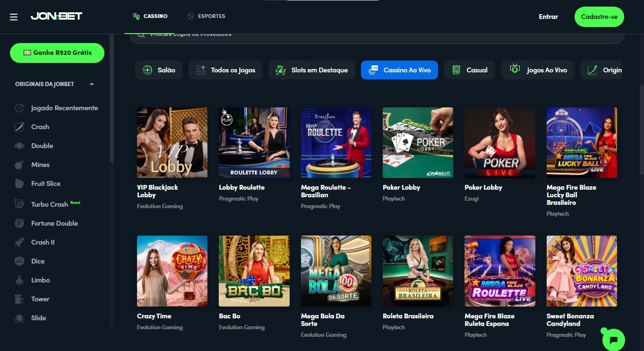
Task: Click the Entrar login link
Action: click(548, 17)
